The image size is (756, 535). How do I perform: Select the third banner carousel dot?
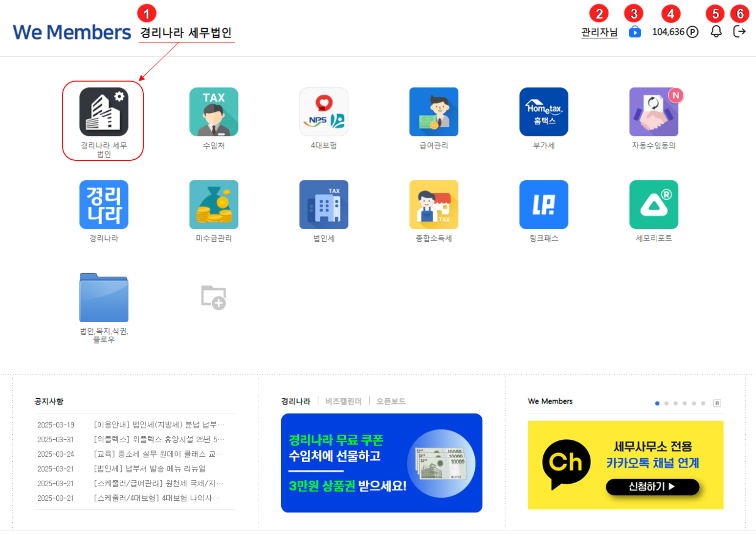(676, 403)
